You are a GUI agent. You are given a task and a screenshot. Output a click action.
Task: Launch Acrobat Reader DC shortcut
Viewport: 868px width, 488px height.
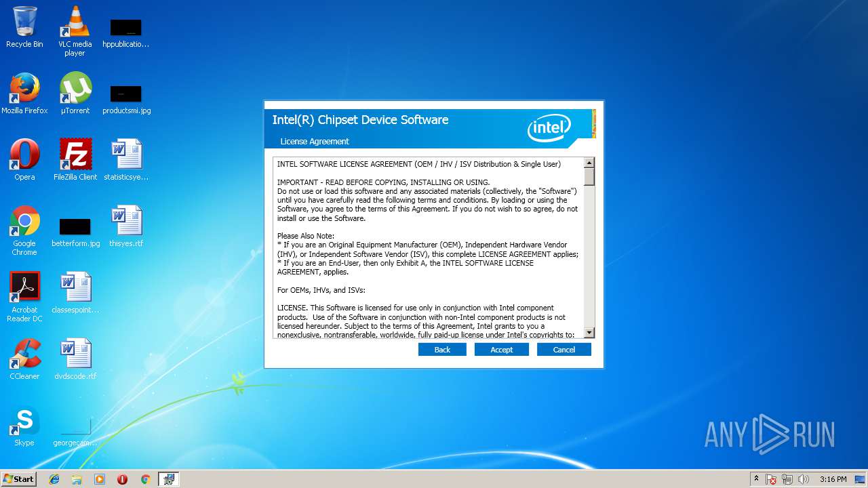pyautogui.click(x=24, y=297)
